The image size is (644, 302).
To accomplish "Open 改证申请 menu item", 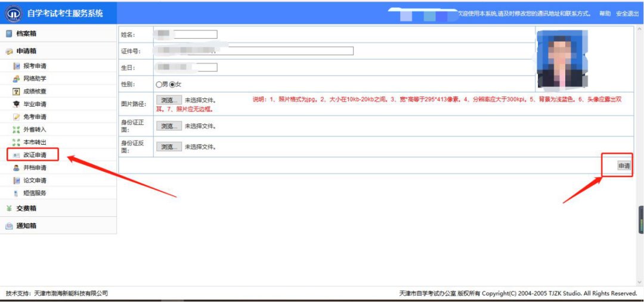I will coord(35,155).
